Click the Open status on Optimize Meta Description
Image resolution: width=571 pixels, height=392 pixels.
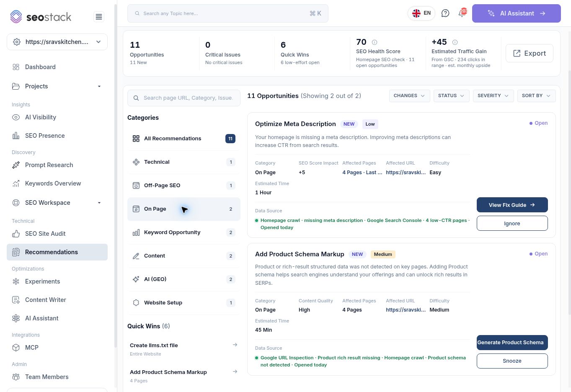click(538, 123)
